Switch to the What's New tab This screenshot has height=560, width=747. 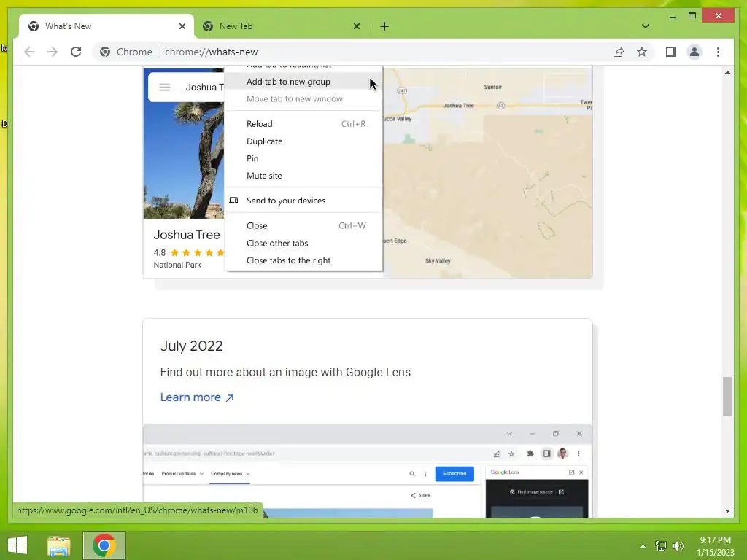tap(107, 26)
